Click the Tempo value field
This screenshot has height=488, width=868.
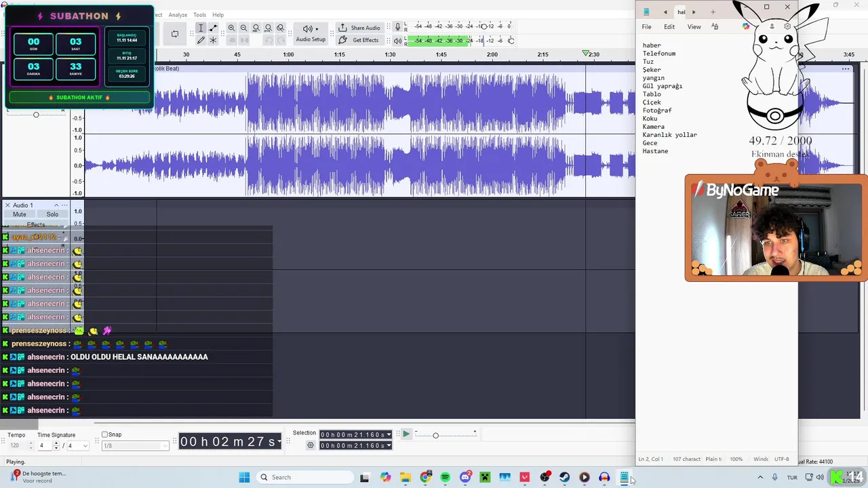click(17, 445)
